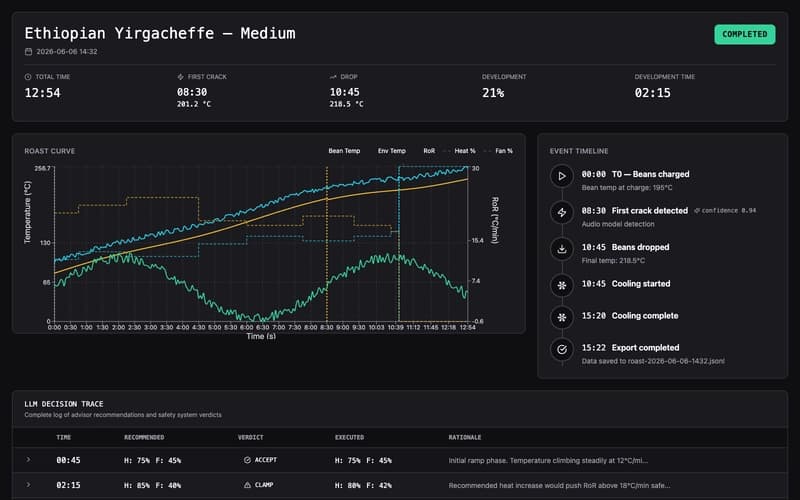Click the RECOMMENDED column header
This screenshot has height=500, width=800.
coord(144,437)
